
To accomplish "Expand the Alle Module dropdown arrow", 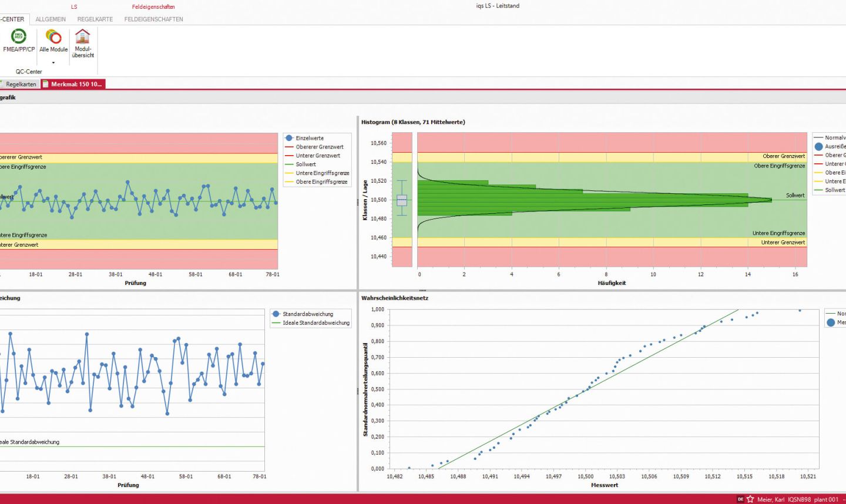I will 53,62.
